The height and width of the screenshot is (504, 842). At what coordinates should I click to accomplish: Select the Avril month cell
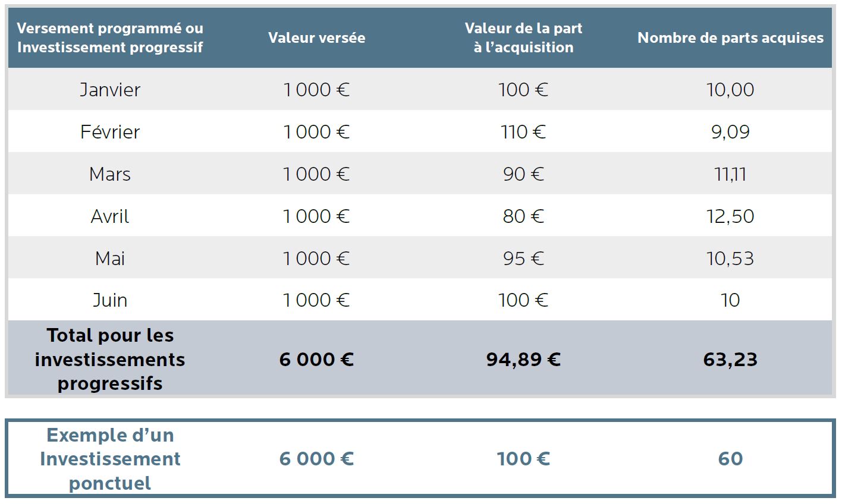110,216
